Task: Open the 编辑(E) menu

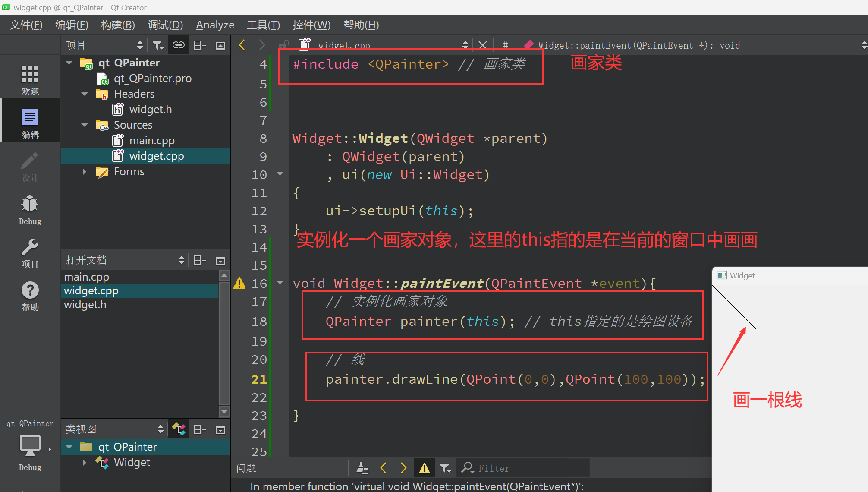Action: pyautogui.click(x=72, y=25)
